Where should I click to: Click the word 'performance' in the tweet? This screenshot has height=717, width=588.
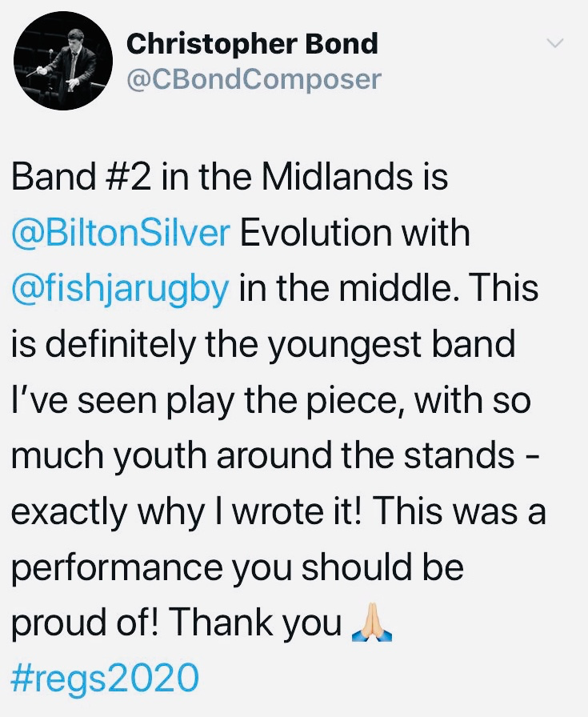pyautogui.click(x=116, y=568)
